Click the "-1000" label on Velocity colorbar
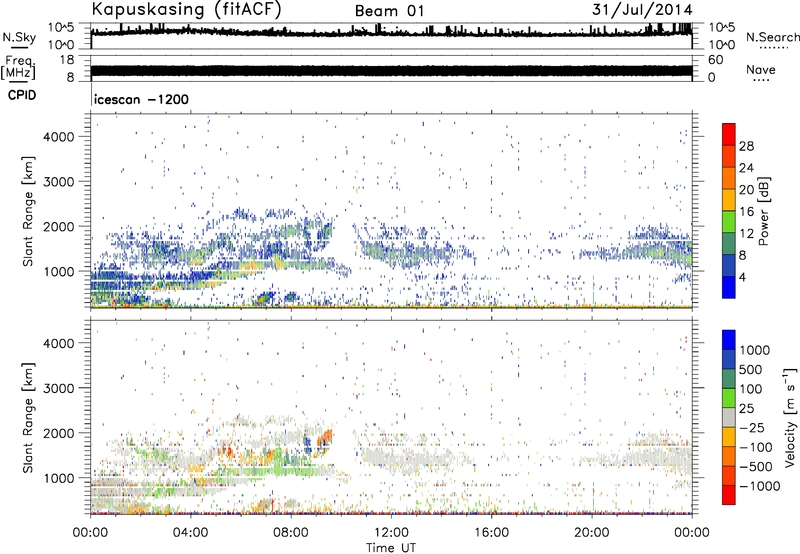800x554 pixels. pyautogui.click(x=760, y=486)
